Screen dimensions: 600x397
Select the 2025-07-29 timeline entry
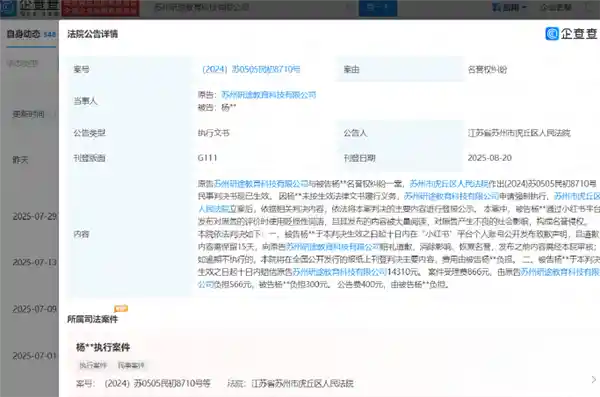pyautogui.click(x=34, y=216)
